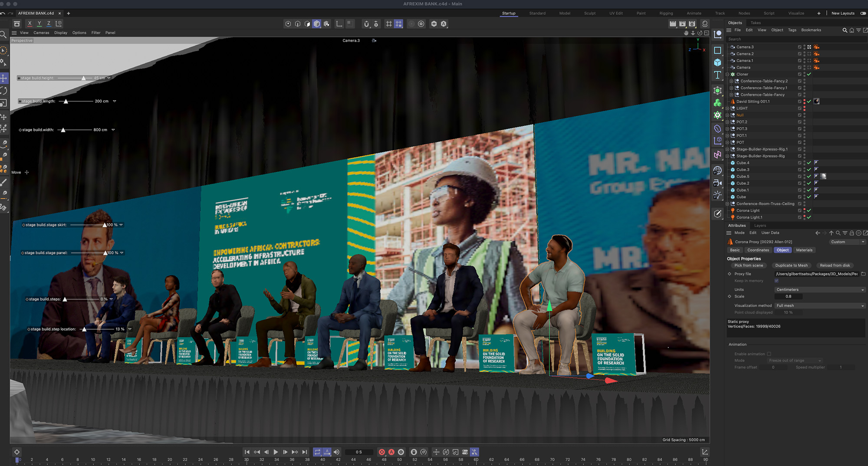The height and width of the screenshot is (466, 868).
Task: Click the Autokeying red A icon
Action: coord(391,452)
